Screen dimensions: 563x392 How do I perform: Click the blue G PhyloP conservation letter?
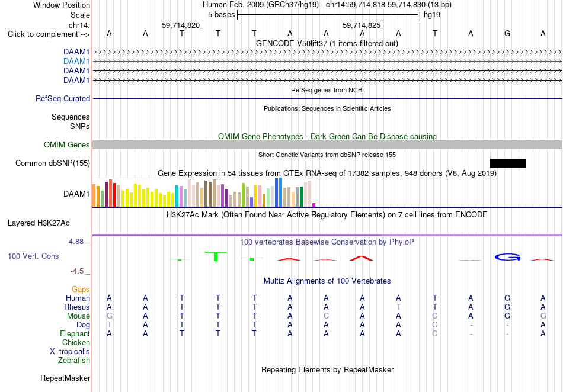[507, 257]
